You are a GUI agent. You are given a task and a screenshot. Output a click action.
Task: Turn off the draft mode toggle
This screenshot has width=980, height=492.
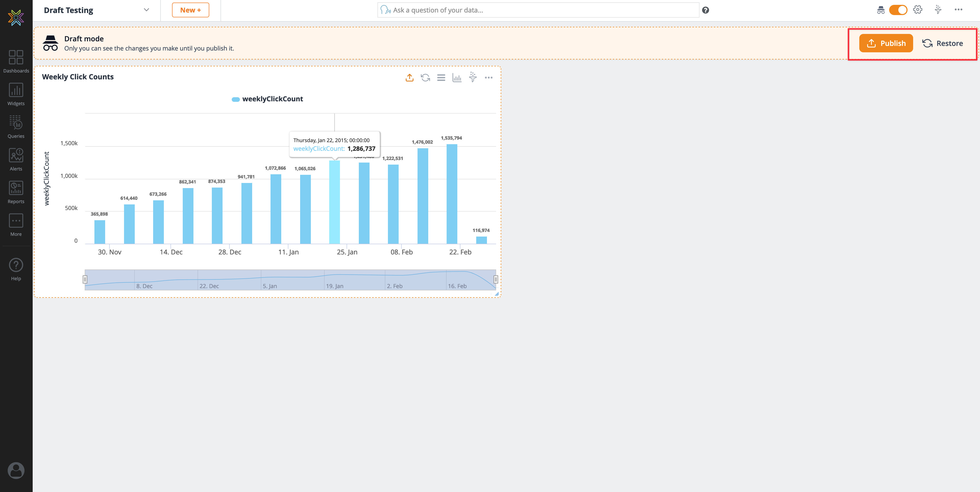(x=898, y=10)
